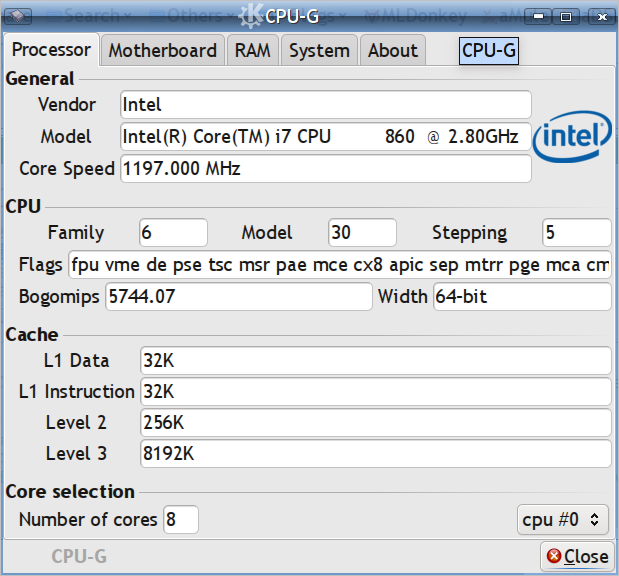Screen dimensions: 619x576
Task: Click the L1 Instruction label
Action: 77,392
